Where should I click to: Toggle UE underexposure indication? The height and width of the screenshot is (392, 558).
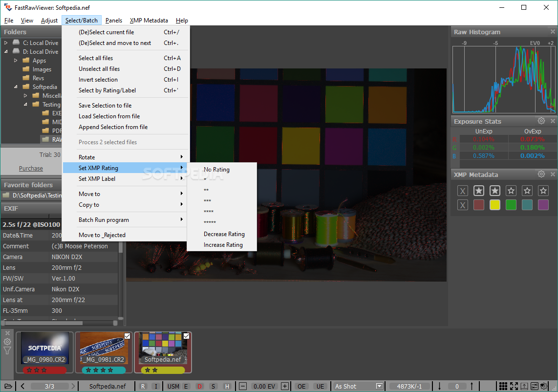coord(320,386)
